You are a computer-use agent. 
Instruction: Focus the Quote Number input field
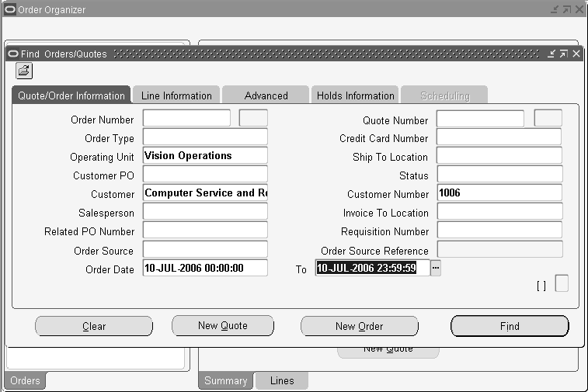point(480,119)
